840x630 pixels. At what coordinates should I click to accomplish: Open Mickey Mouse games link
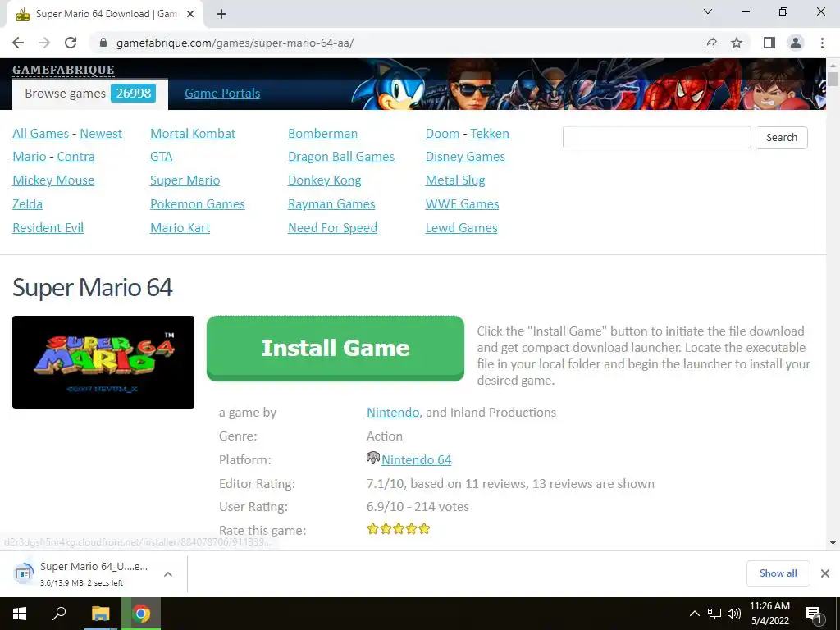(x=53, y=180)
